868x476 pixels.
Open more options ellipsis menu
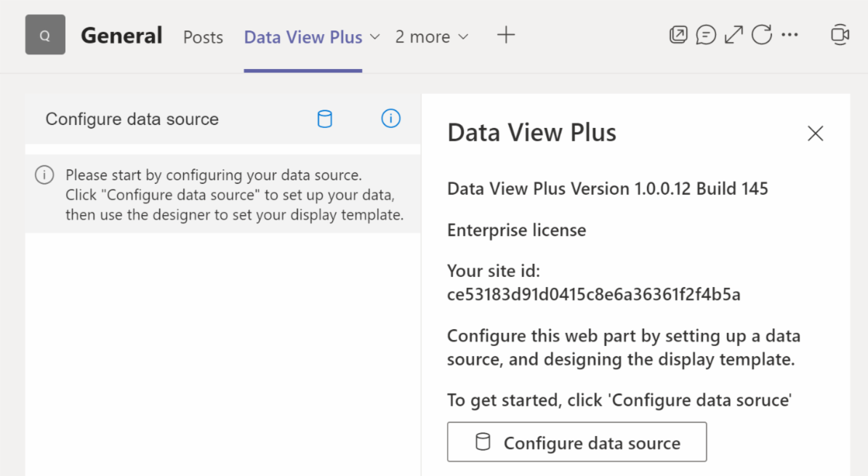click(790, 35)
